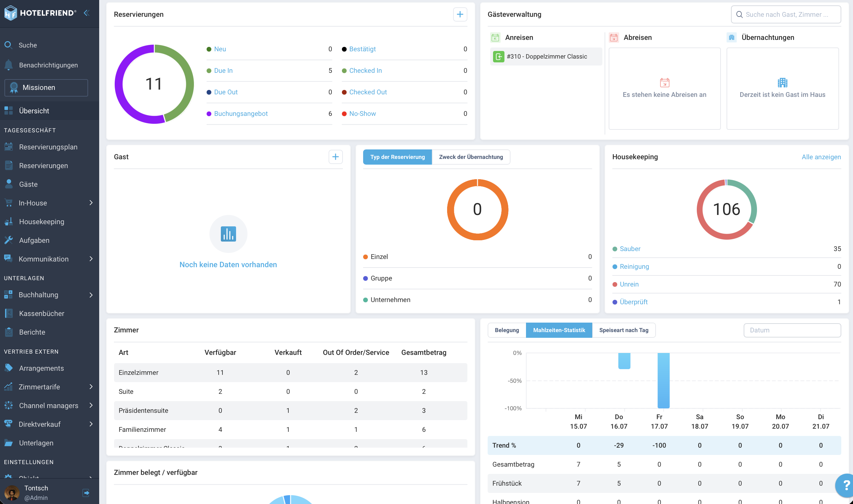Open Reservierungsplan calendar icon
The height and width of the screenshot is (504, 853).
9,147
